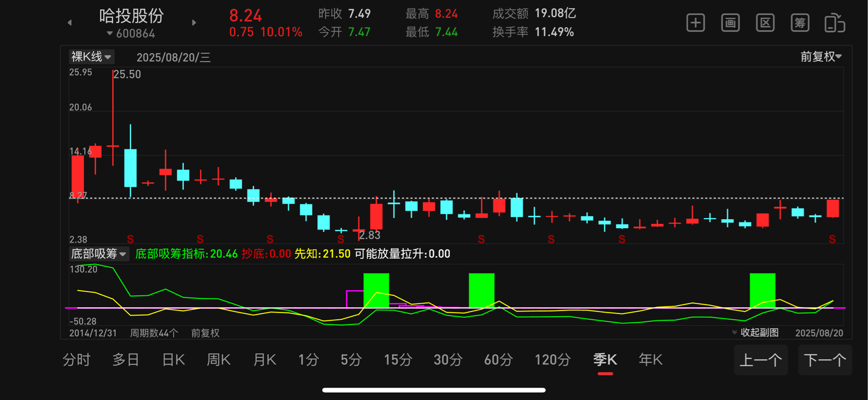868x400 pixels.
Task: Open the stock code 600864 dropdown
Action: [131, 34]
